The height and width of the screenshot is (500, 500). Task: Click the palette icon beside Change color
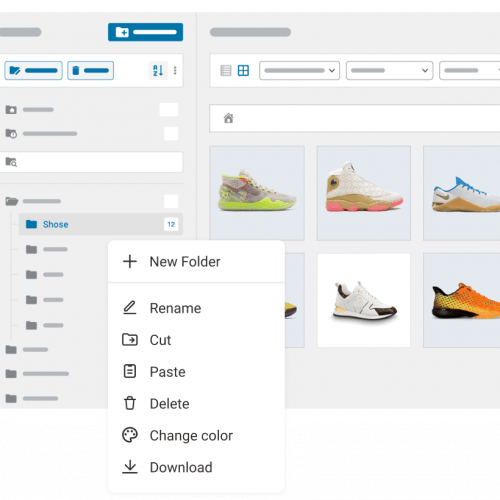click(130, 435)
